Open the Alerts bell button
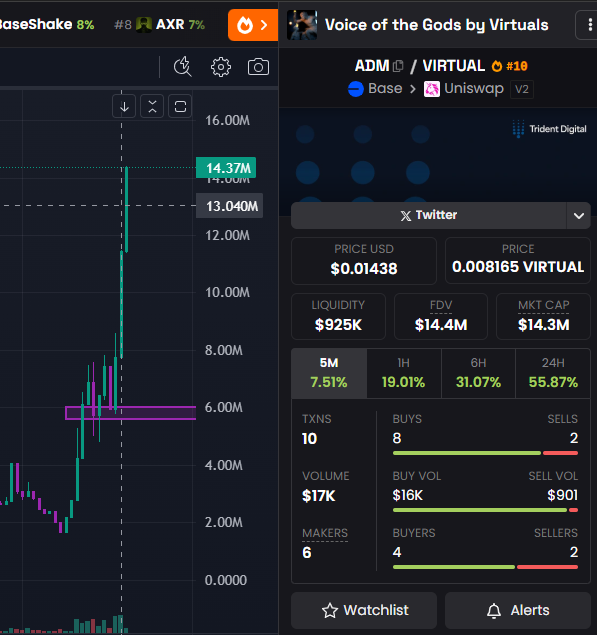The image size is (597, 635). click(518, 610)
